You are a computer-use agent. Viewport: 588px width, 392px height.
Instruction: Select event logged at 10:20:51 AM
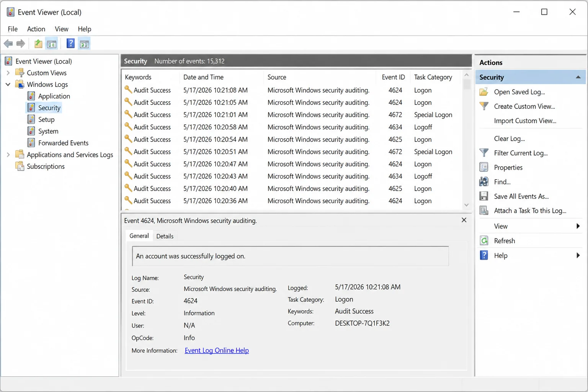[292, 152]
